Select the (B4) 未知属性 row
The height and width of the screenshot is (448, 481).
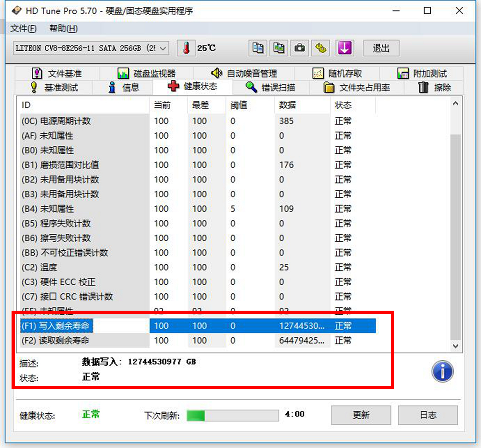click(x=198, y=209)
